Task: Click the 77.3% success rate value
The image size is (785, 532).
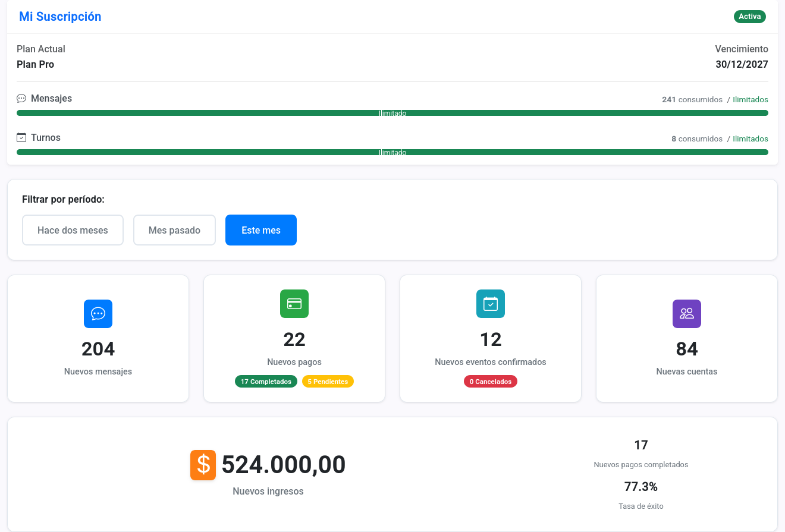Action: coord(641,487)
